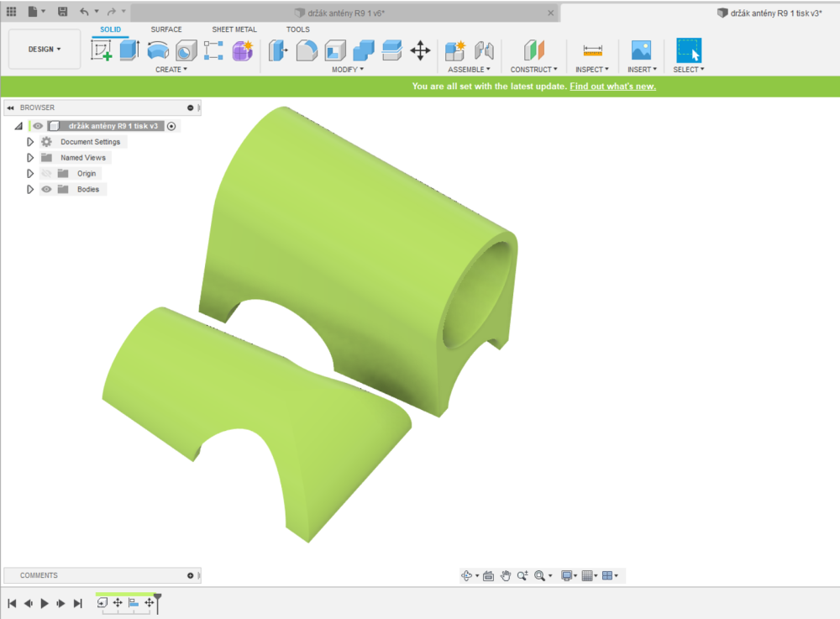Open the Measure tool under Inspect
840x619 pixels.
click(x=592, y=50)
